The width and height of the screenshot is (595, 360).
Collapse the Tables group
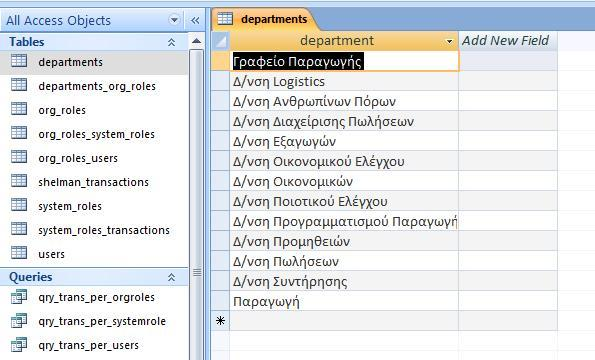[172, 42]
